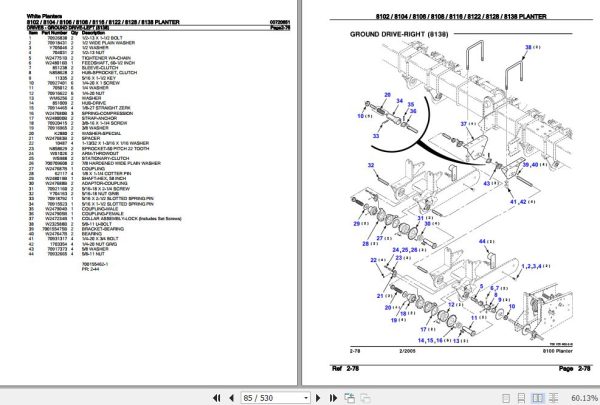Image resolution: width=600 pixels, height=405 pixels.
Task: Click callout 44 on the diagram
Action: click(483, 241)
